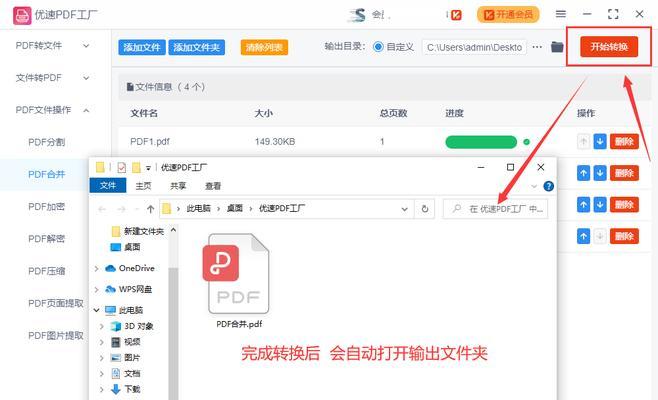Click the move-down arrow in the third file row
The image size is (658, 400).
600,205
